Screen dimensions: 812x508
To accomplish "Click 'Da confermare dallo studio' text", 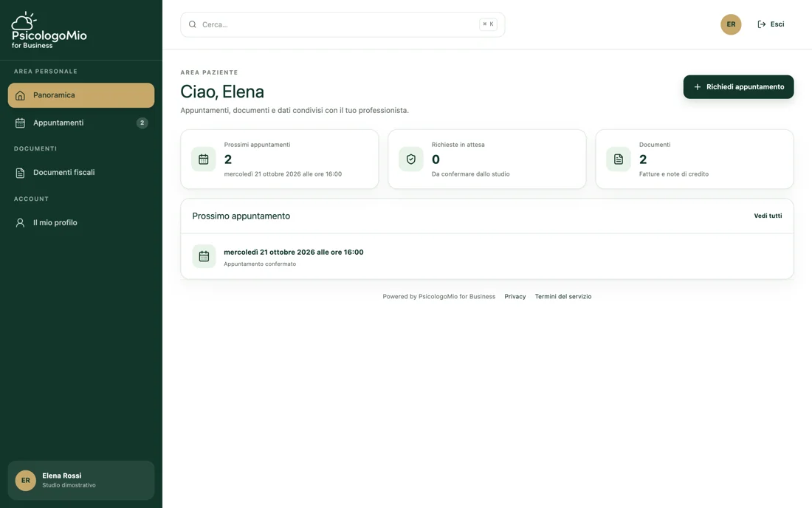I will [471, 174].
